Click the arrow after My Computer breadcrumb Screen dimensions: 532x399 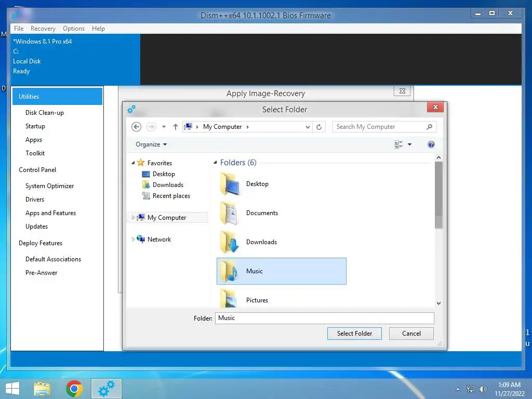click(248, 127)
